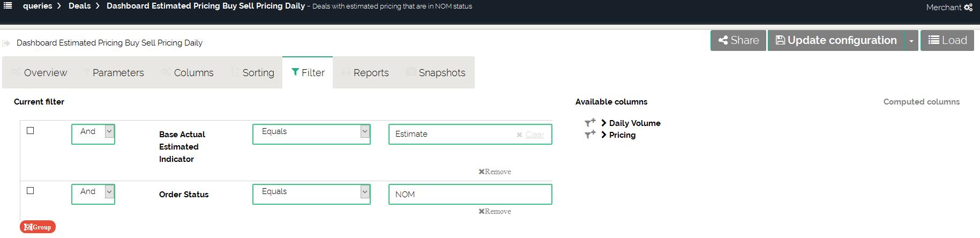Screen dimensions: 980x238
Task: Click arrow icon beside dashboard title
Action: point(6,43)
